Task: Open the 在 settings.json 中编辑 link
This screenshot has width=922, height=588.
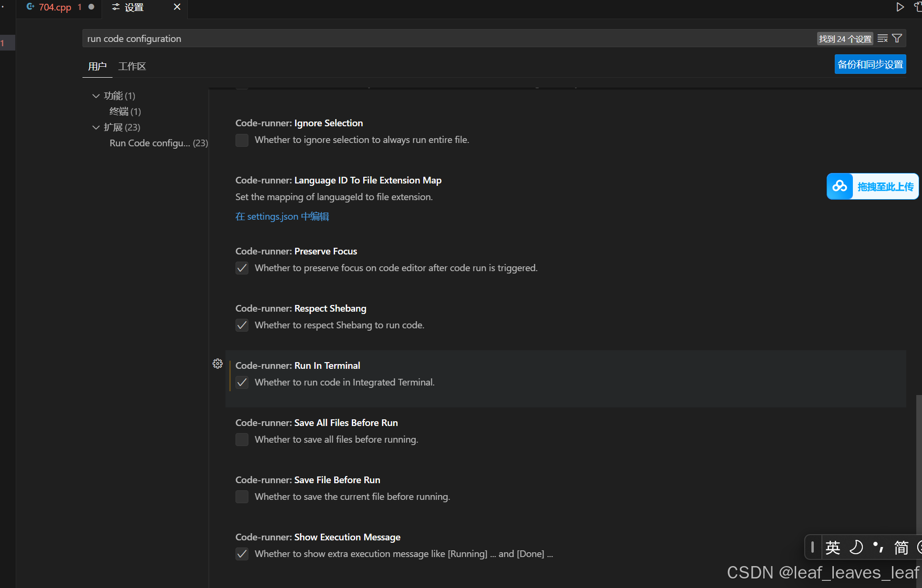Action: 282,216
